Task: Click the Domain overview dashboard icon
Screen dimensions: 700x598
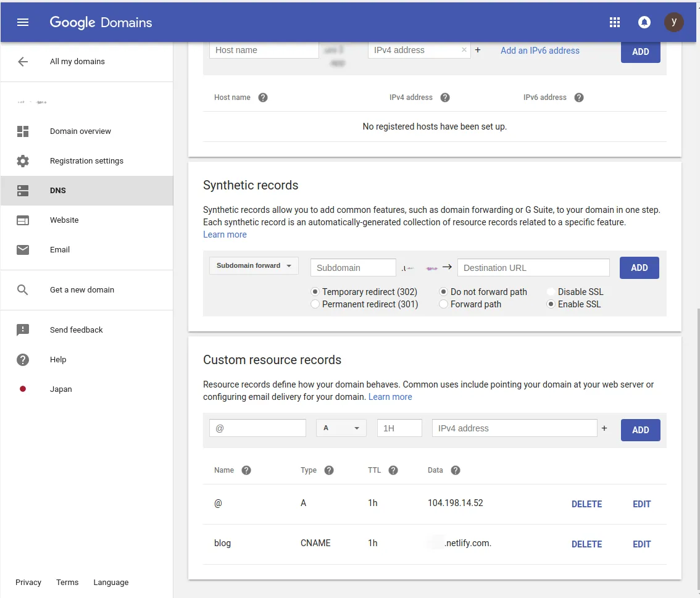Action: pyautogui.click(x=23, y=131)
